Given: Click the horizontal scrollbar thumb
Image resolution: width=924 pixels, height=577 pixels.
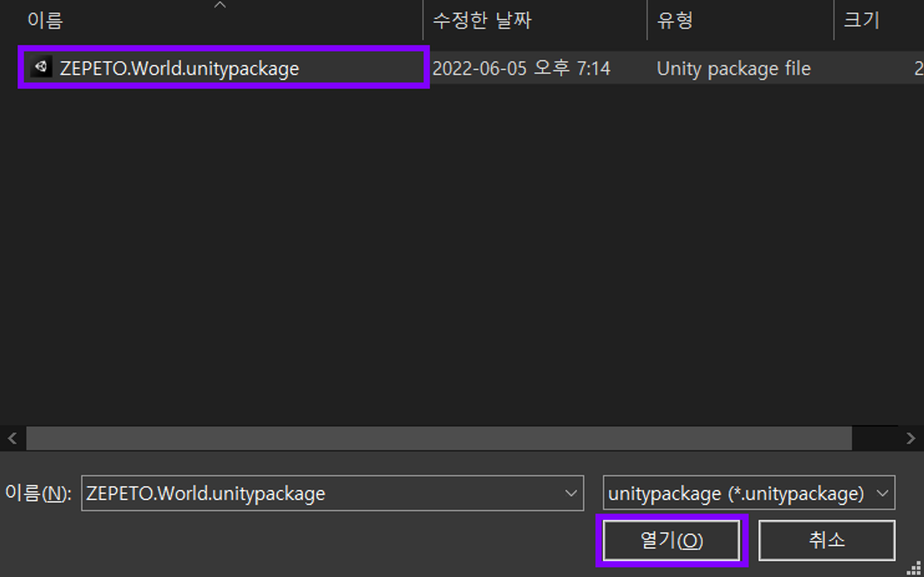Looking at the screenshot, I should 439,438.
